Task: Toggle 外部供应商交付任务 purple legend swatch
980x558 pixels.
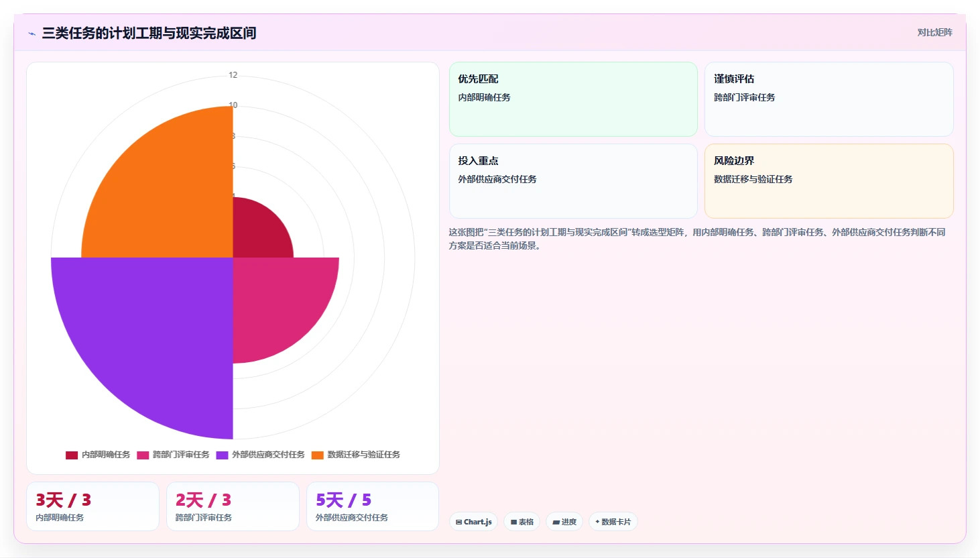Action: coord(222,455)
